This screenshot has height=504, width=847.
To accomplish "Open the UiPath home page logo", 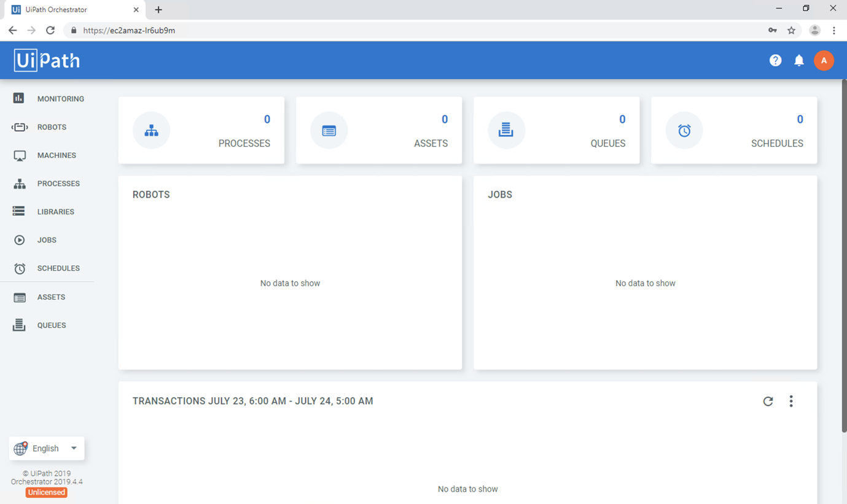I will [x=46, y=60].
